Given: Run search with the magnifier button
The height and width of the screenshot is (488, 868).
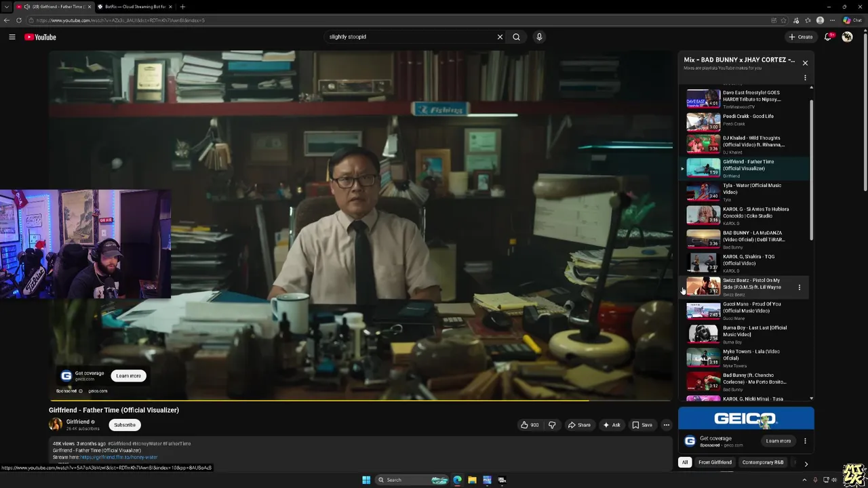Looking at the screenshot, I should click(516, 37).
